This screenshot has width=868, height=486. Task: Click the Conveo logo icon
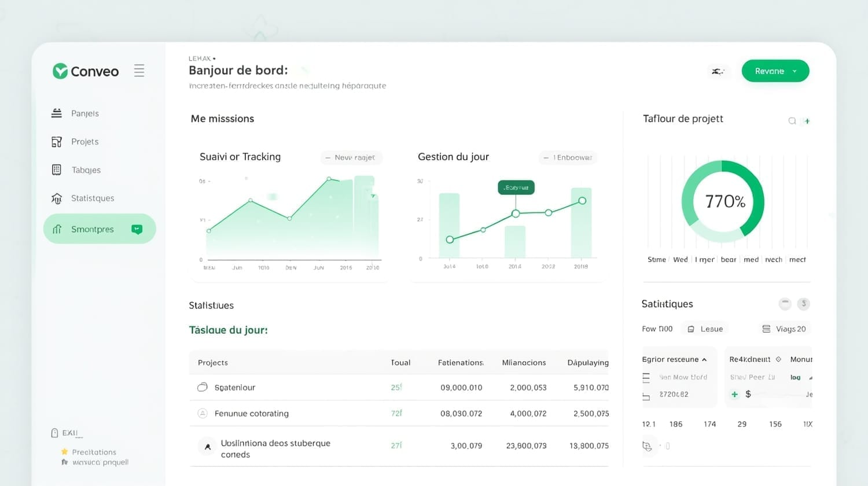pos(60,71)
